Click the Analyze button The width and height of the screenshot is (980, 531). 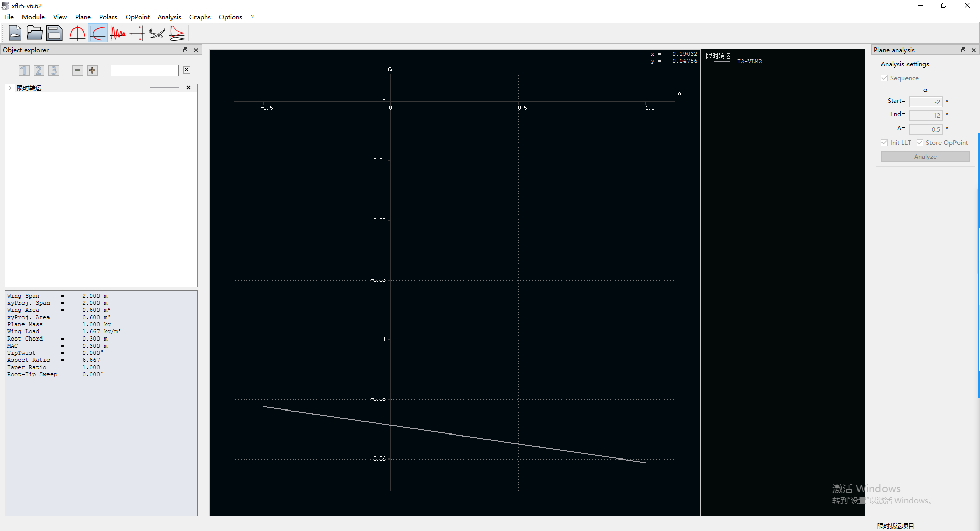click(925, 157)
